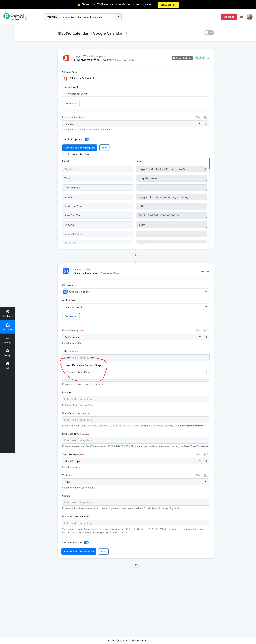Toggle Map for Time Zone field
Viewport: 256px width, 644px height.
point(206,454)
